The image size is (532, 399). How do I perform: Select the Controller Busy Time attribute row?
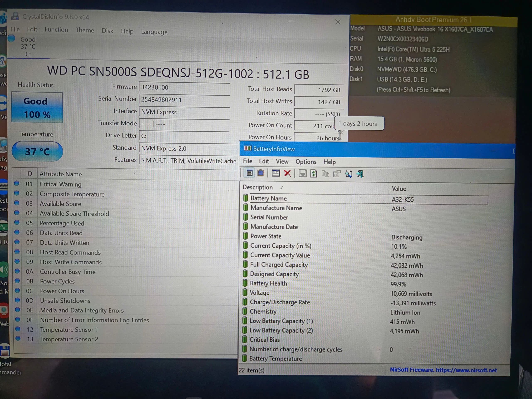point(126,272)
